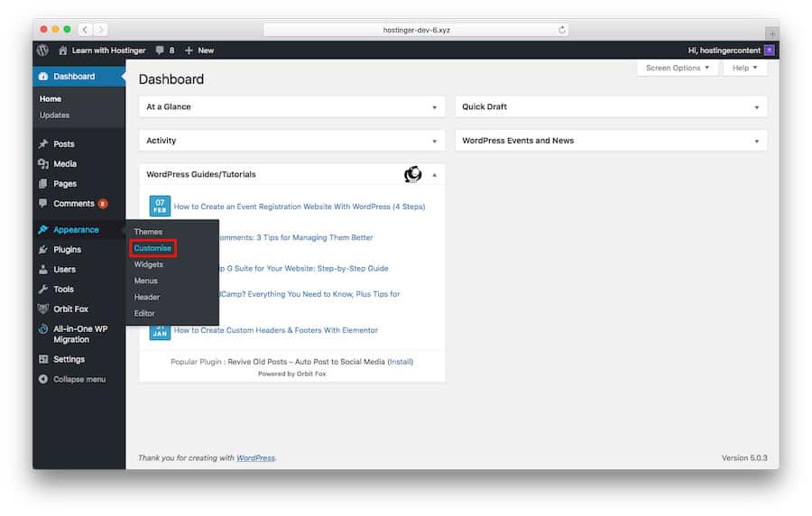Open Home under Dashboard menu
The height and width of the screenshot is (516, 812).
coord(51,98)
